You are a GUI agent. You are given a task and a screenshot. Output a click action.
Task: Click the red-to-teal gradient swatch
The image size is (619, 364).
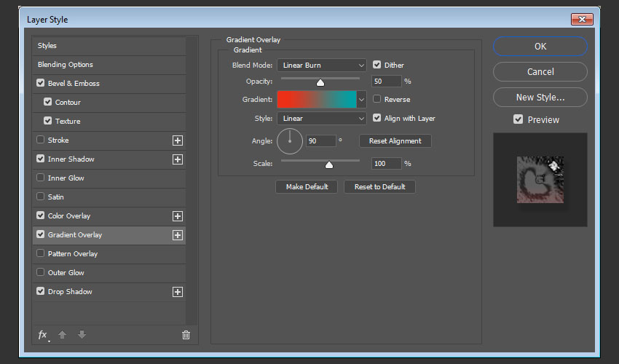pyautogui.click(x=316, y=100)
